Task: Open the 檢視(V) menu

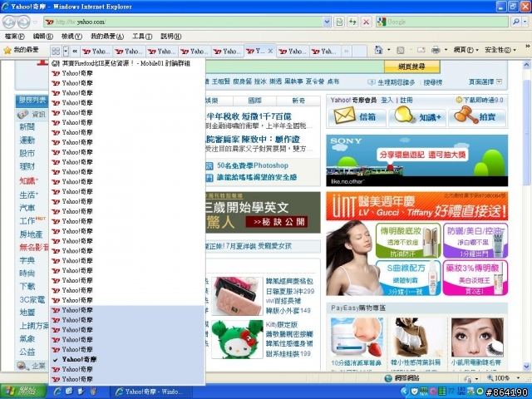Action: [71, 37]
